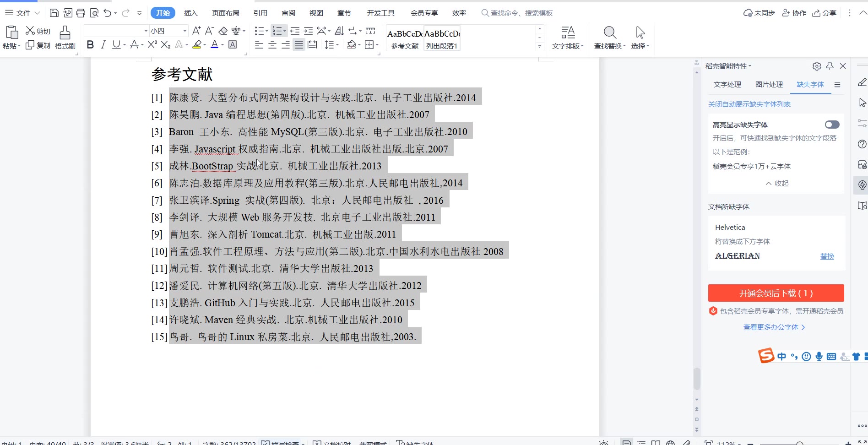Open the font name dropdown
The width and height of the screenshot is (868, 445).
(146, 31)
